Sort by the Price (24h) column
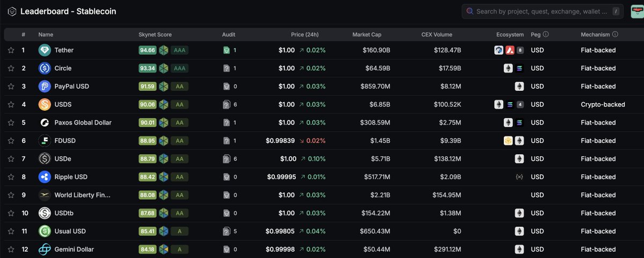This screenshot has height=258, width=644. (305, 34)
